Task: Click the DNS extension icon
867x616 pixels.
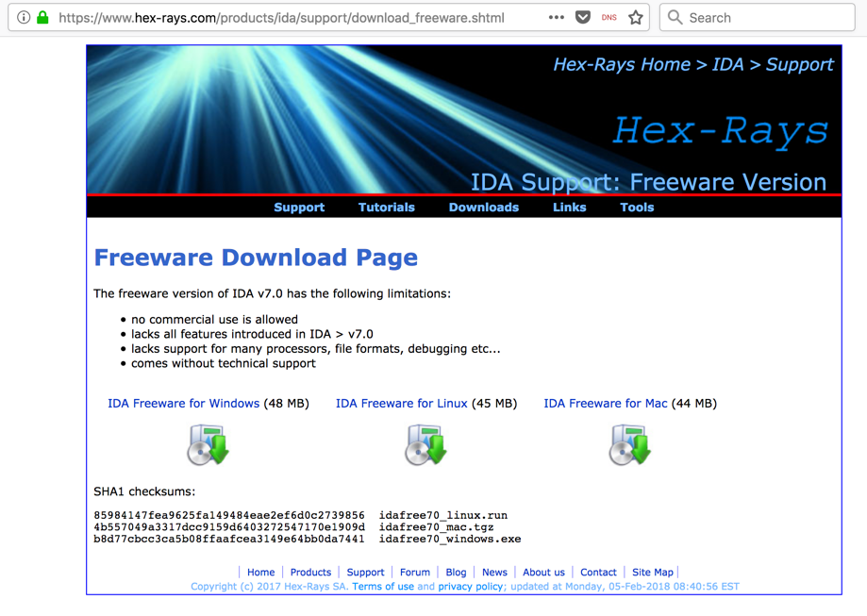Action: click(x=609, y=18)
